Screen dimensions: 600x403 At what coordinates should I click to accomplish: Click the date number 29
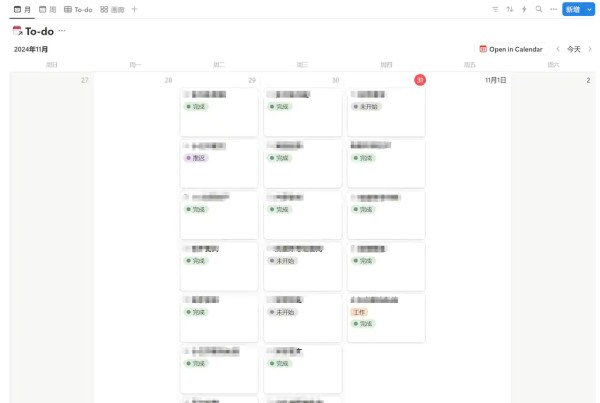[x=252, y=80]
